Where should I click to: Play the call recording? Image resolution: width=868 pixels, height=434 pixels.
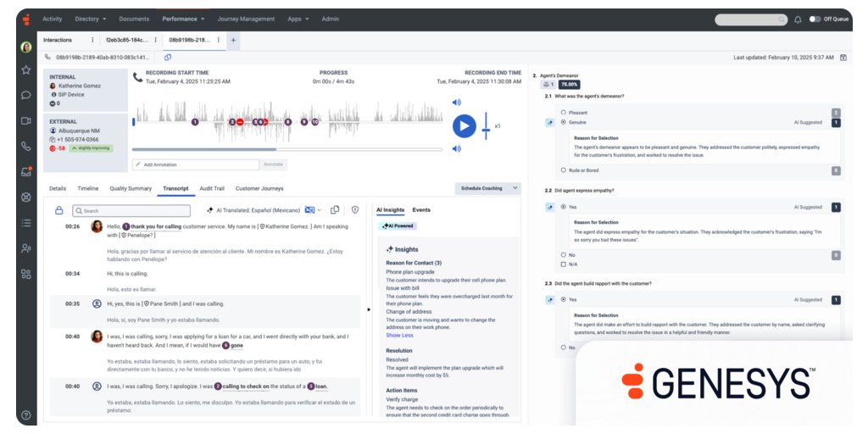click(463, 126)
